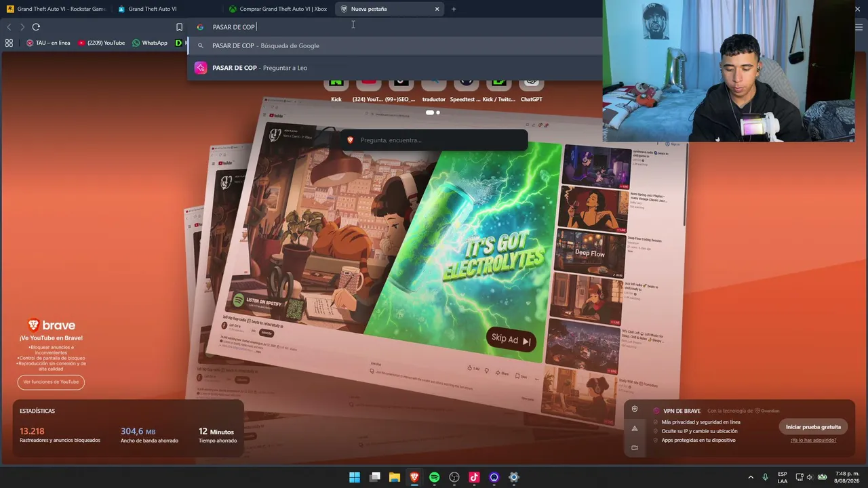The height and width of the screenshot is (488, 868).
Task: Open the purple circle app on the taskbar
Action: (x=494, y=477)
